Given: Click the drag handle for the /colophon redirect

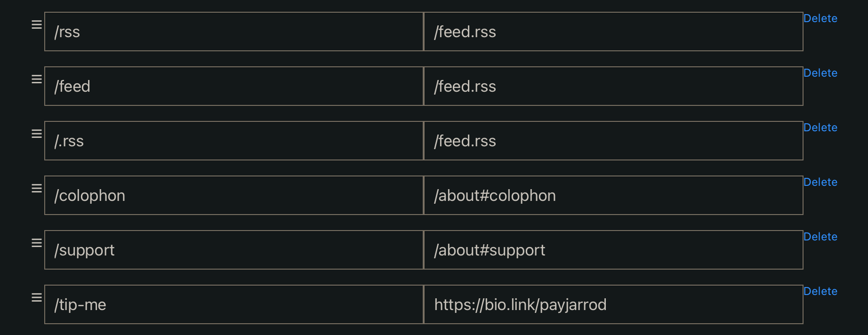Looking at the screenshot, I should [37, 189].
